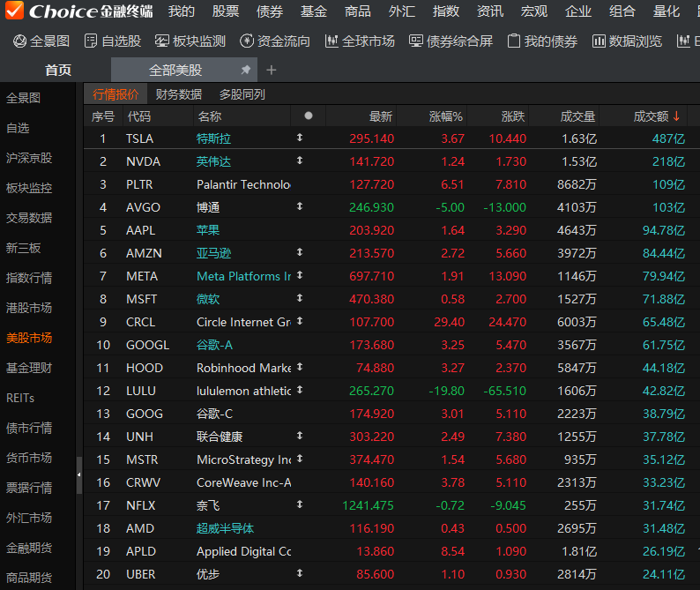The image size is (700, 590).
Task: Click the NVDA row marker icon
Action: pyautogui.click(x=300, y=161)
